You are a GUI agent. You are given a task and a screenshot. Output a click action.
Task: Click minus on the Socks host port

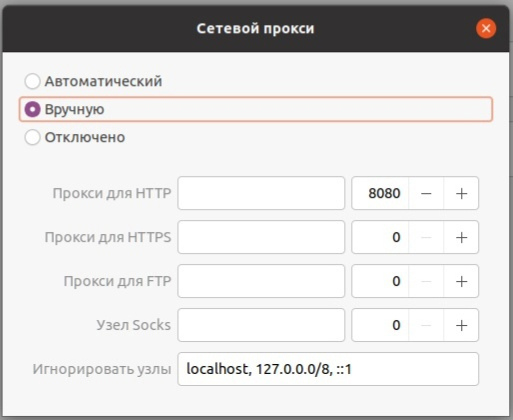point(426,325)
